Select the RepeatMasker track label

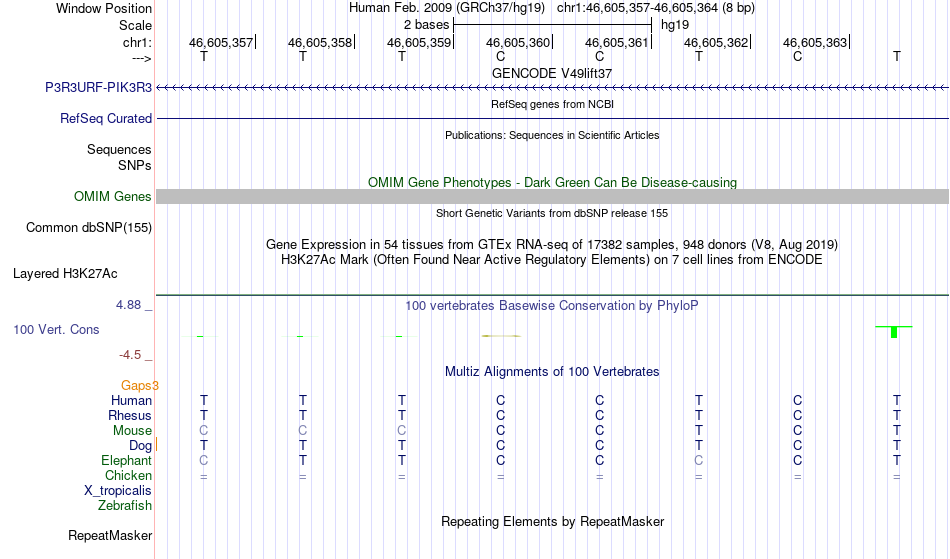pos(110,535)
